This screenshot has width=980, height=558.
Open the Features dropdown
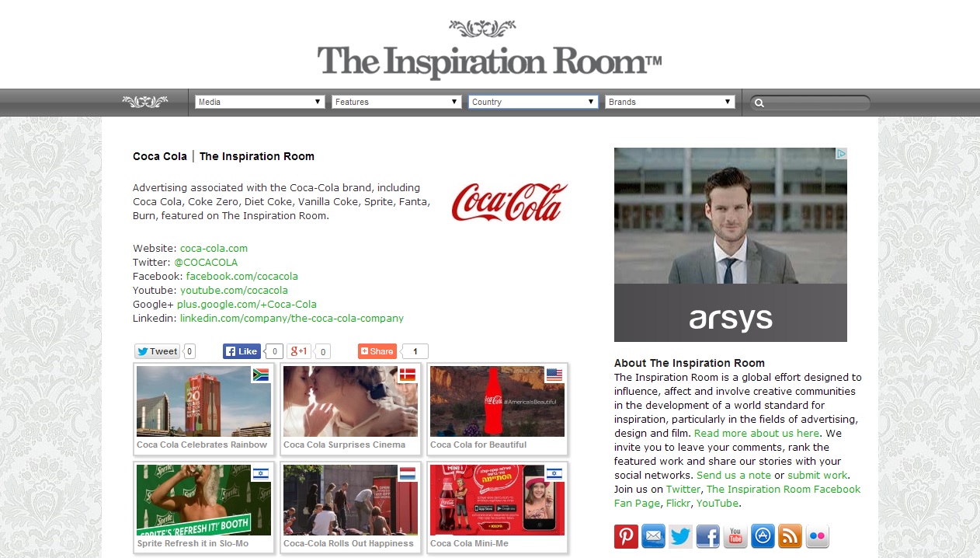(396, 102)
